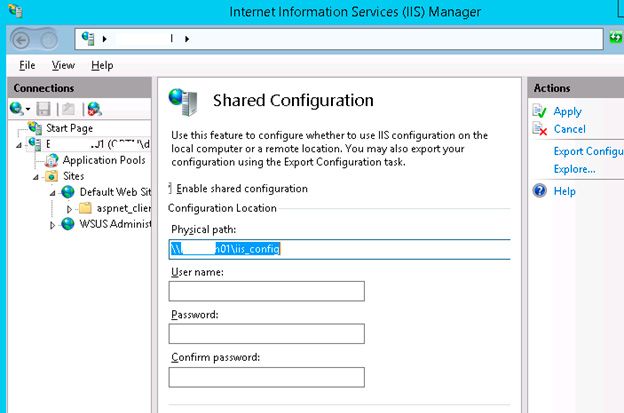Click the Delete Connection icon in Connections toolbar
Image resolution: width=624 pixels, height=413 pixels.
(x=94, y=109)
